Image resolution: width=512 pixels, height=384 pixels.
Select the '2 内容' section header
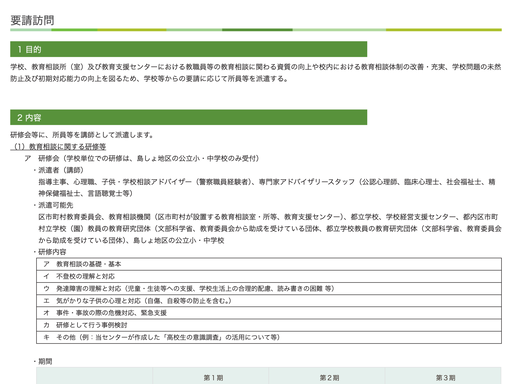(189, 117)
